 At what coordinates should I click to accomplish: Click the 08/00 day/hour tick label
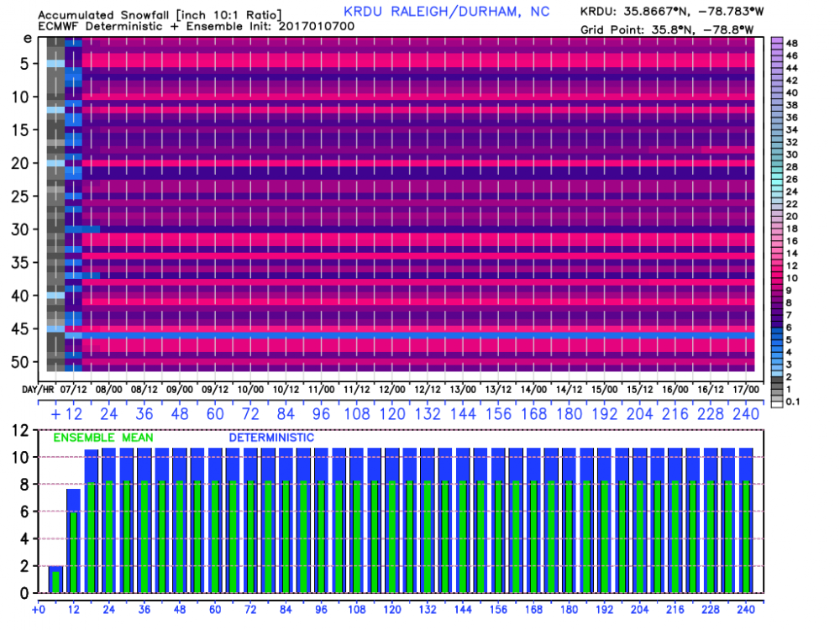[108, 390]
